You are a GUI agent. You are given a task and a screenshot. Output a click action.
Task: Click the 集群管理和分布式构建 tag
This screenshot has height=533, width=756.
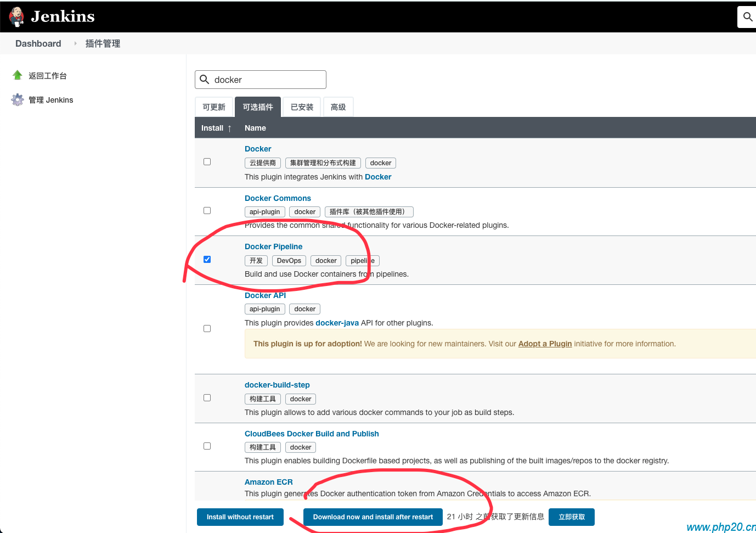coord(323,163)
